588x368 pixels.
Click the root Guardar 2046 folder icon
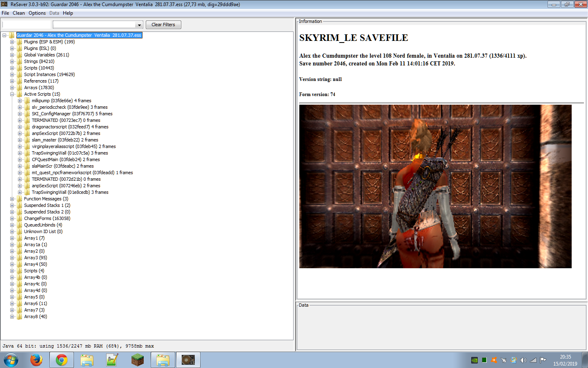(11, 35)
